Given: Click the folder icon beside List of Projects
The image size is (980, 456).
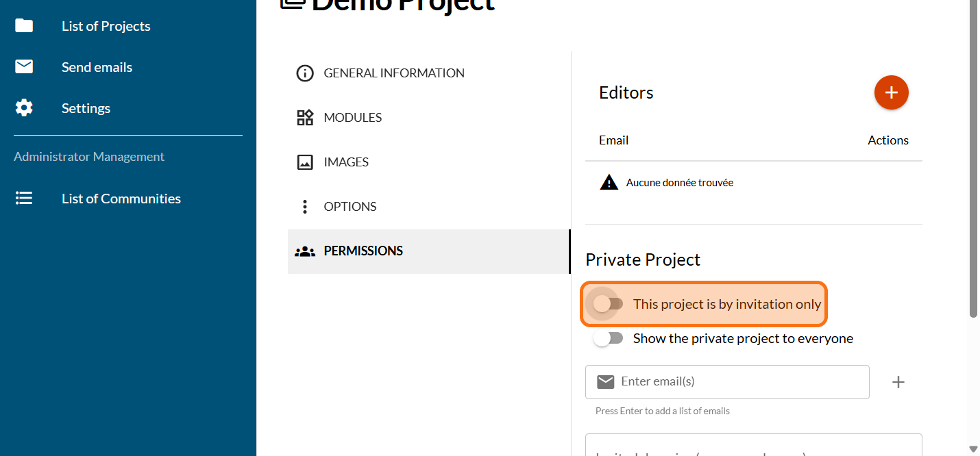Looking at the screenshot, I should 24,26.
